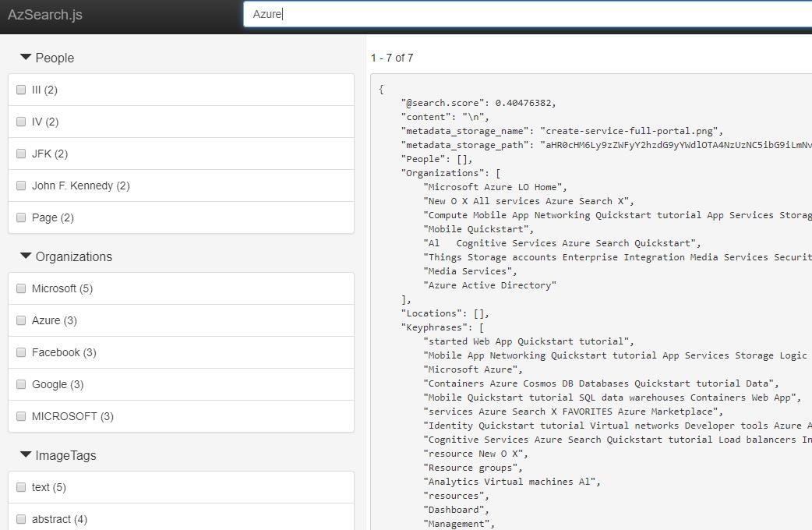
Task: Click "started Web App Quickstart tutorial" keyphrase
Action: pos(528,341)
